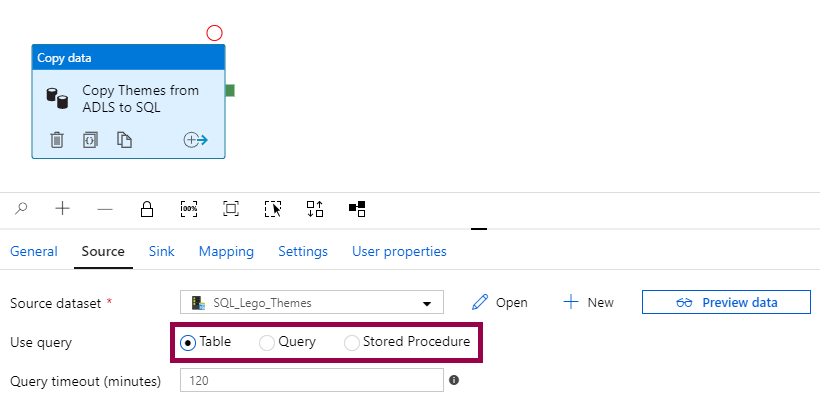Switch to the Sink tab

[x=161, y=251]
